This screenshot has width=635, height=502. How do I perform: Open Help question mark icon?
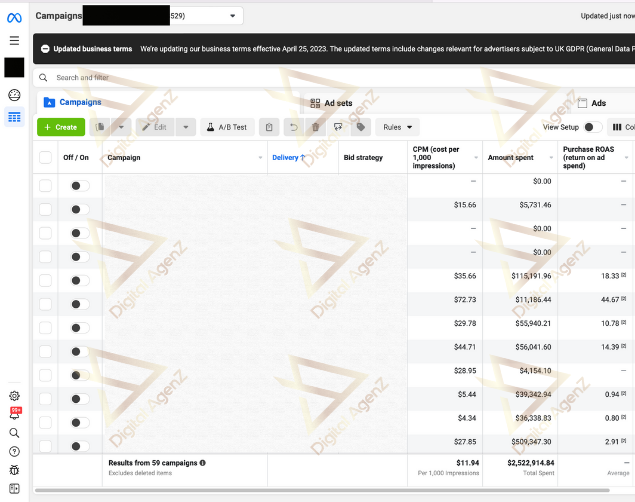[x=14, y=451]
